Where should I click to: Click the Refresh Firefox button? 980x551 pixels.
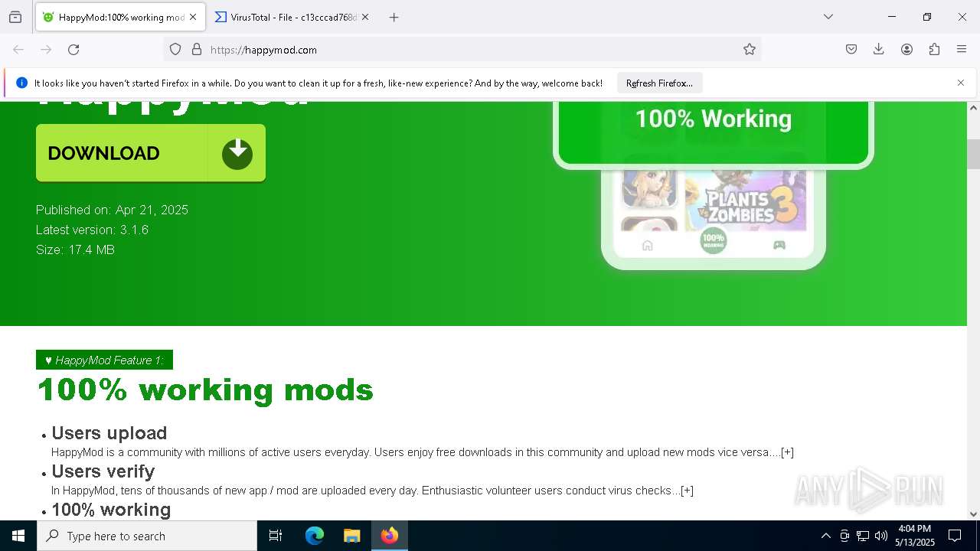tap(659, 83)
